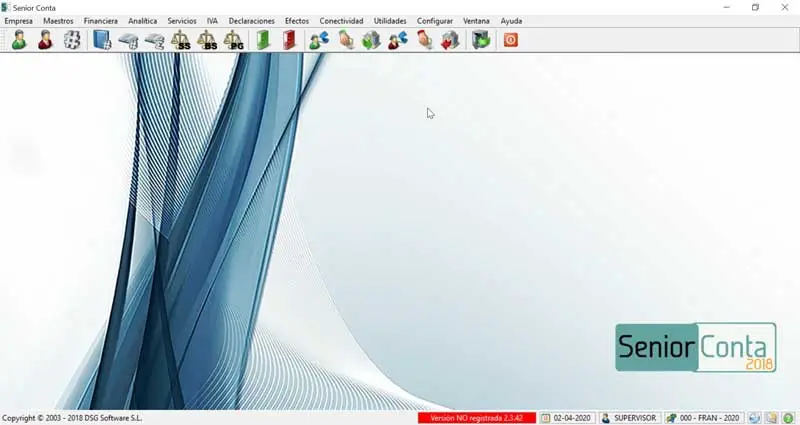Click the blue book with hash icon
The height and width of the screenshot is (425, 800).
click(102, 40)
